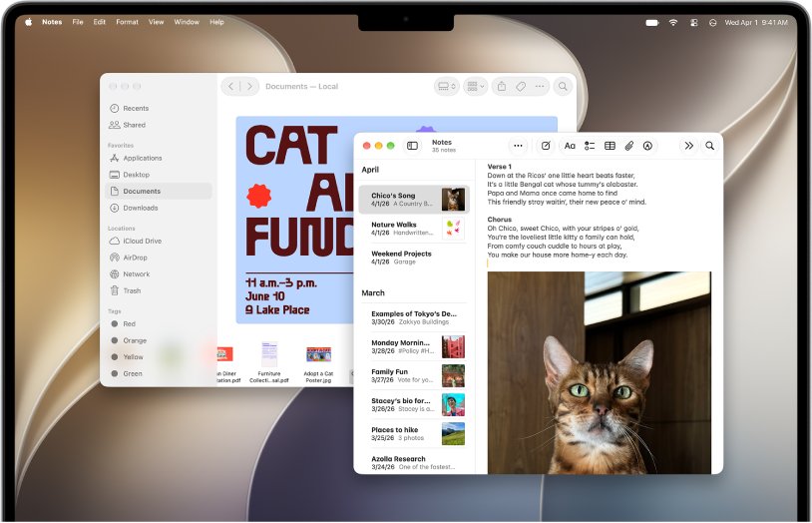812x523 pixels.
Task: Insert a checklist in Notes
Action: [x=590, y=146]
